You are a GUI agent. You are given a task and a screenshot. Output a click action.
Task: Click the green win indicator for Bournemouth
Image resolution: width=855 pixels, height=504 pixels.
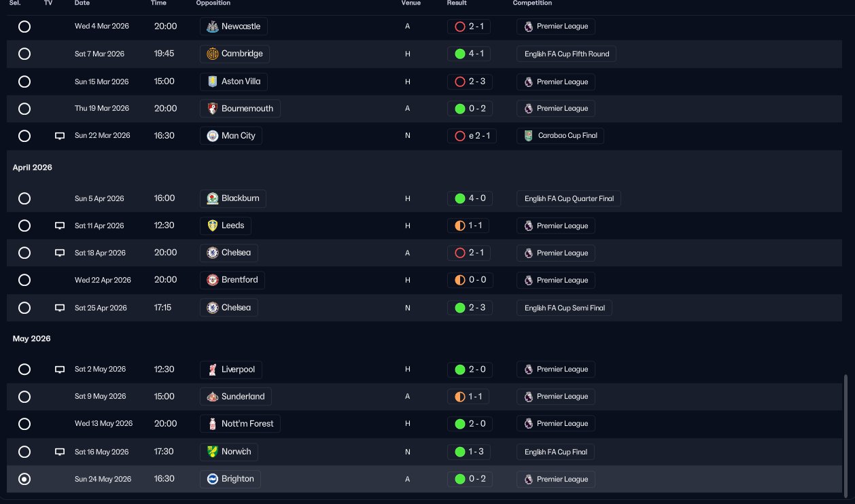coord(459,109)
